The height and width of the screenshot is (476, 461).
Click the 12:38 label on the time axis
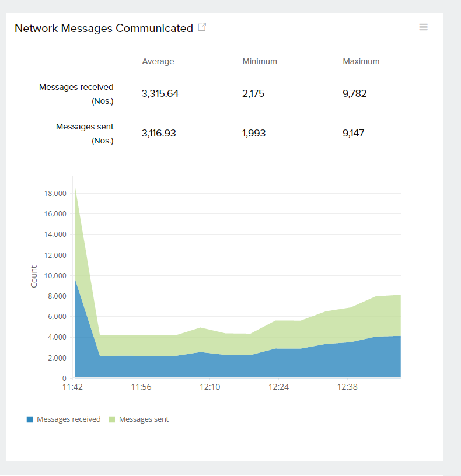point(347,387)
